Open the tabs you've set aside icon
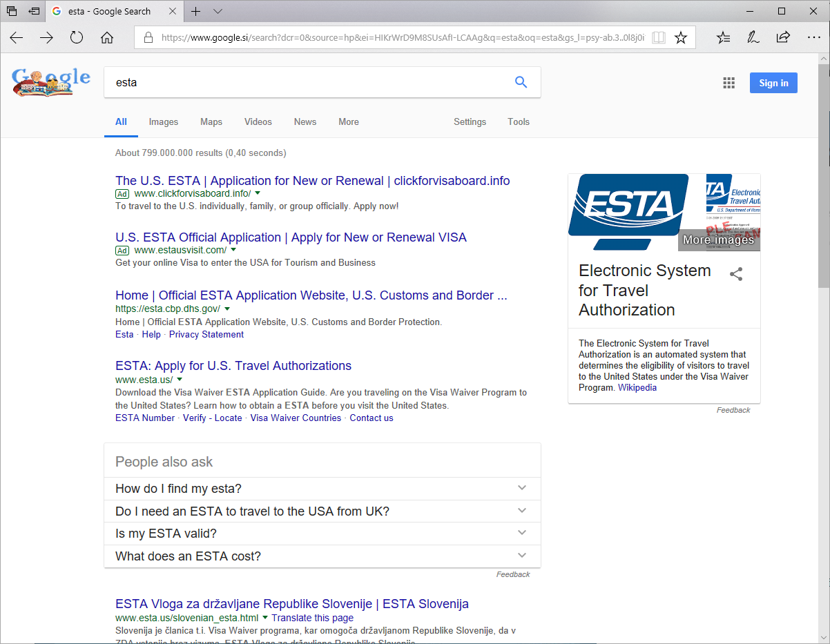Screen dimensions: 830x644 coord(12,11)
